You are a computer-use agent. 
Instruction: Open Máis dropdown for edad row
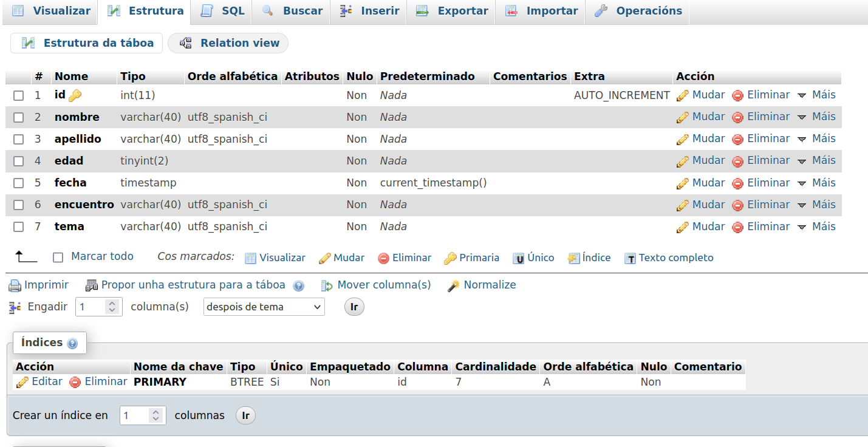click(x=816, y=160)
